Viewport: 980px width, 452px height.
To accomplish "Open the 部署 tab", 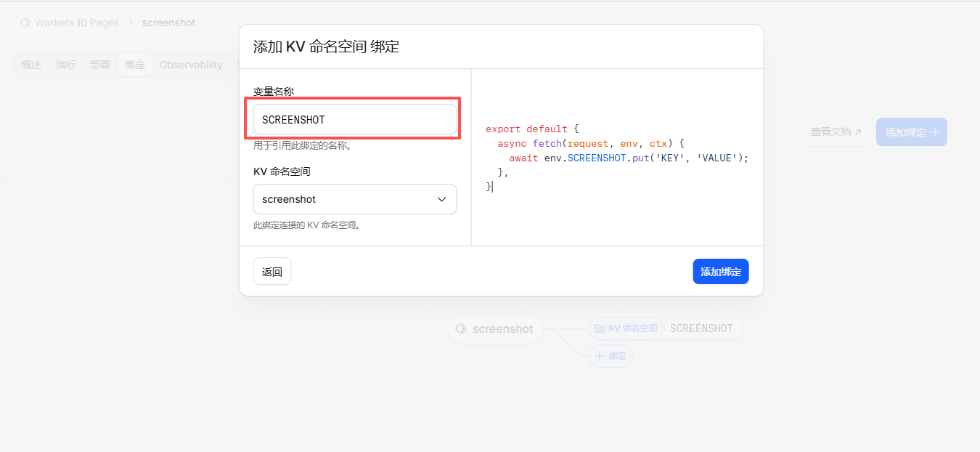I will click(100, 65).
